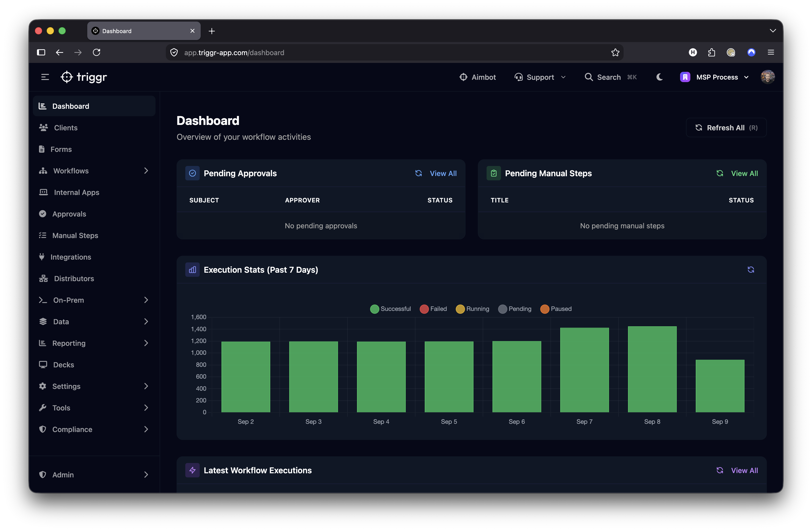812x531 pixels.
Task: Go back in browser history
Action: click(x=59, y=52)
